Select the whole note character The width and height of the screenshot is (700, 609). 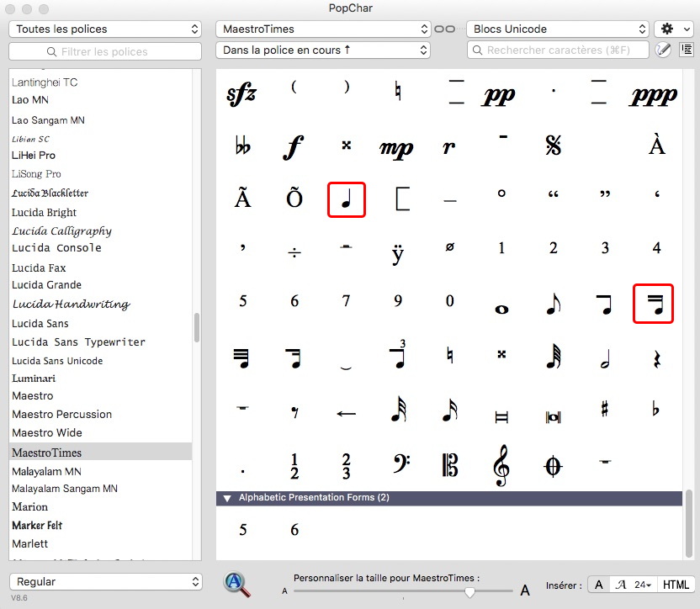pos(501,309)
